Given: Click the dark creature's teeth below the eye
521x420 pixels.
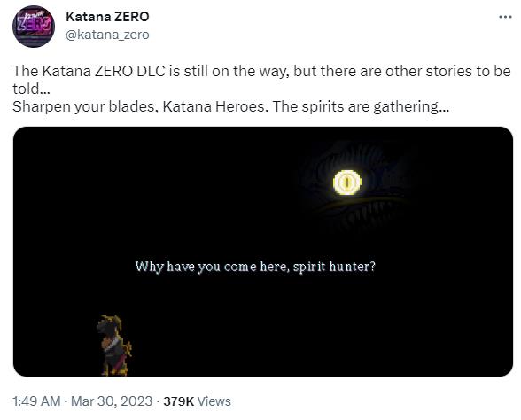Looking at the screenshot, I should click(359, 213).
